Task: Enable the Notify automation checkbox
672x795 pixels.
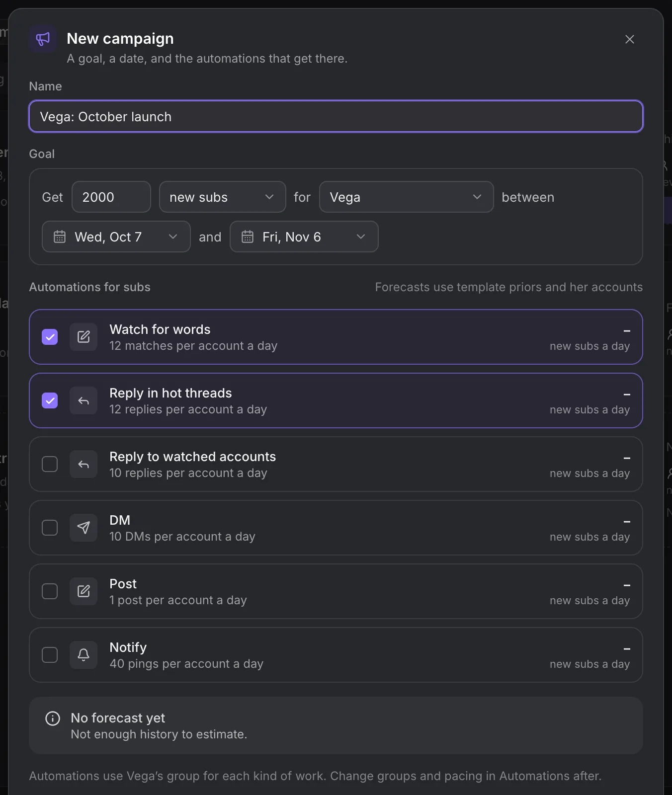Action: pyautogui.click(x=50, y=655)
